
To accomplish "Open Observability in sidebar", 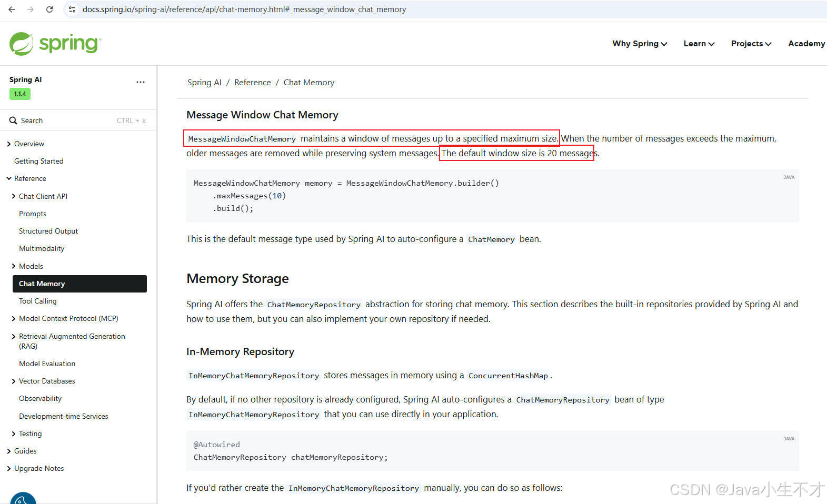I will (x=40, y=398).
